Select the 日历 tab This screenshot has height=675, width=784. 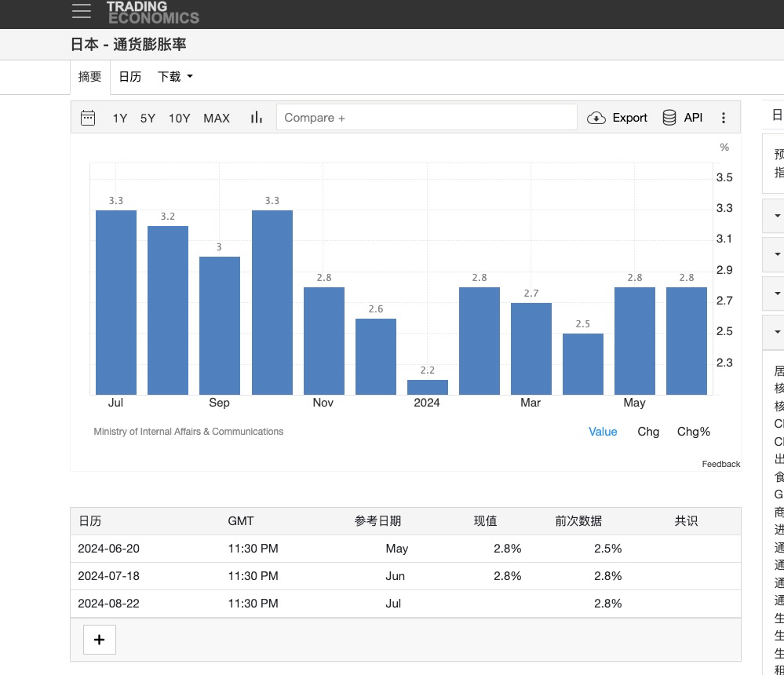pyautogui.click(x=130, y=77)
